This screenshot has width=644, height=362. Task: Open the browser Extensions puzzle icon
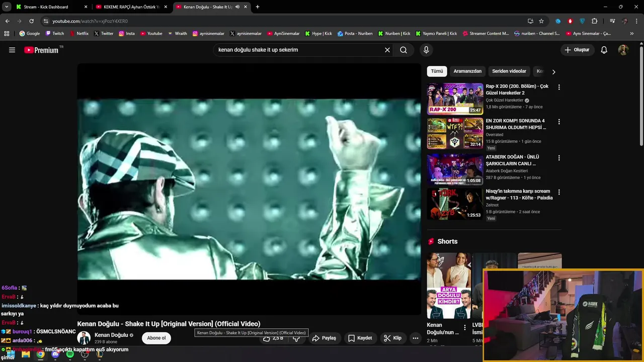[x=595, y=21]
